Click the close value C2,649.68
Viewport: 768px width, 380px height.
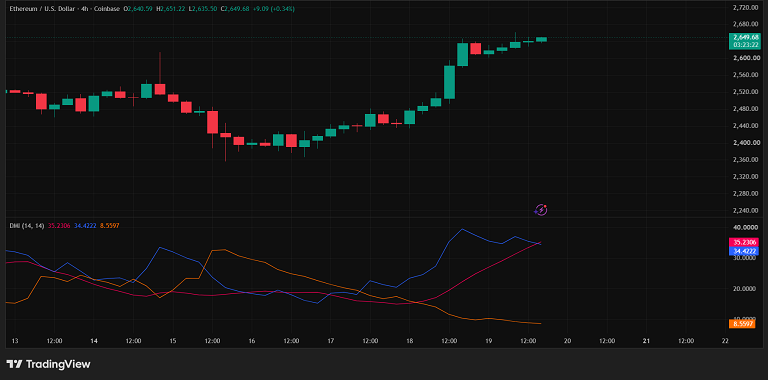tap(236, 8)
